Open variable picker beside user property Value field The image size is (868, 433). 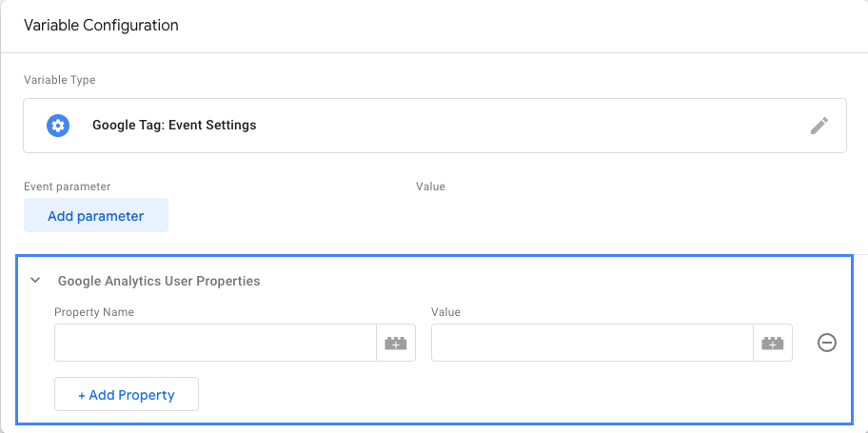(x=773, y=344)
